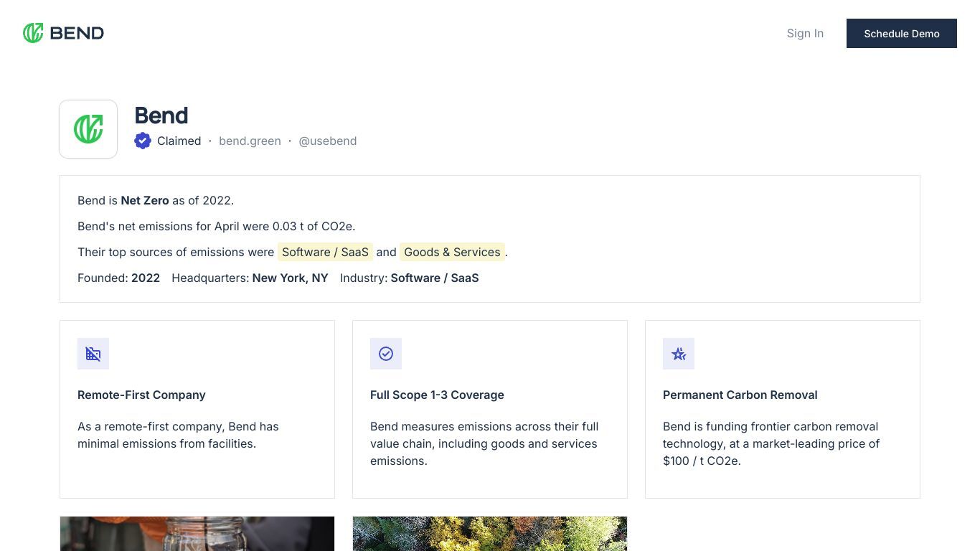Select the Software / SaaS highlighted tag
This screenshot has width=980, height=551.
click(325, 252)
